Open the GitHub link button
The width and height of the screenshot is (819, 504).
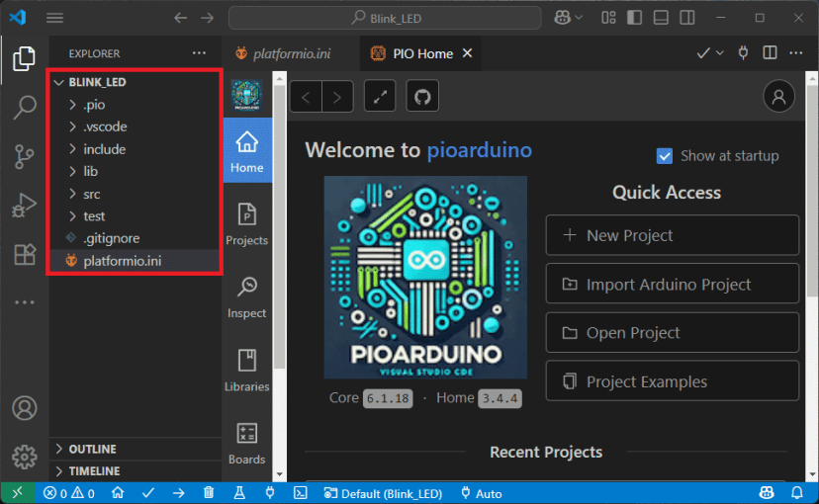tap(422, 96)
